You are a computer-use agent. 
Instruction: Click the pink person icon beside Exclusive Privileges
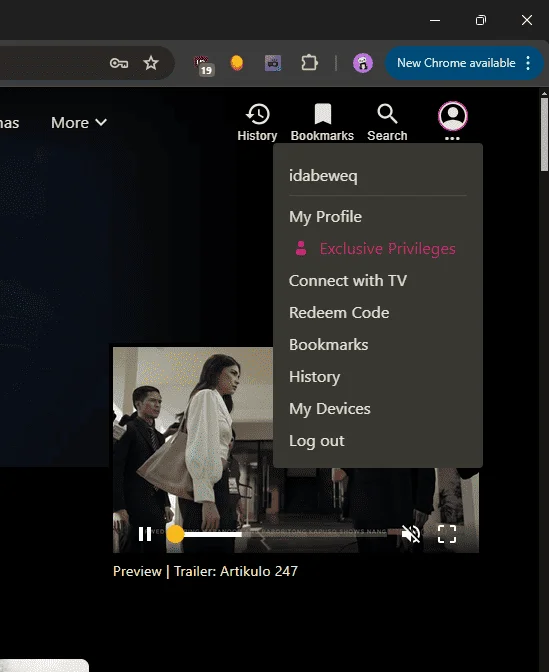coord(301,248)
